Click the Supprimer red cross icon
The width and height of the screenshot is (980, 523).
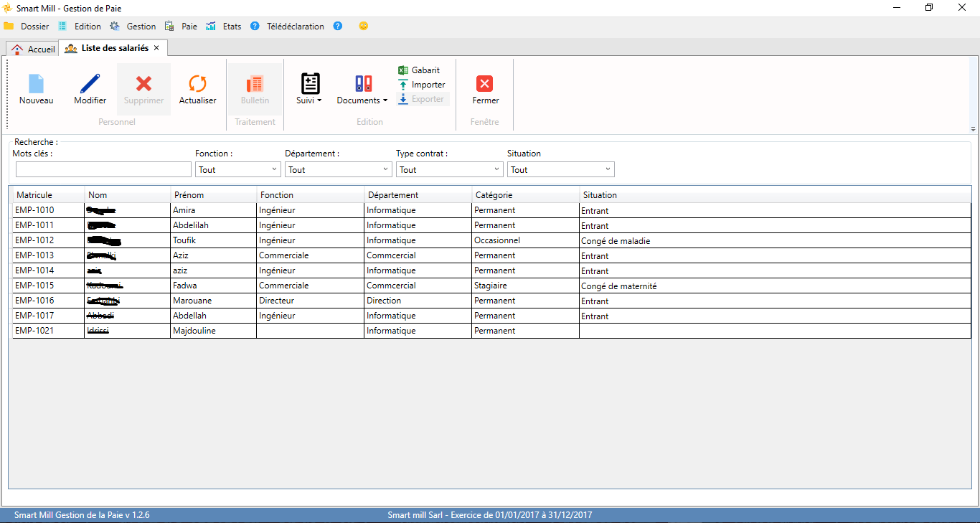(143, 83)
